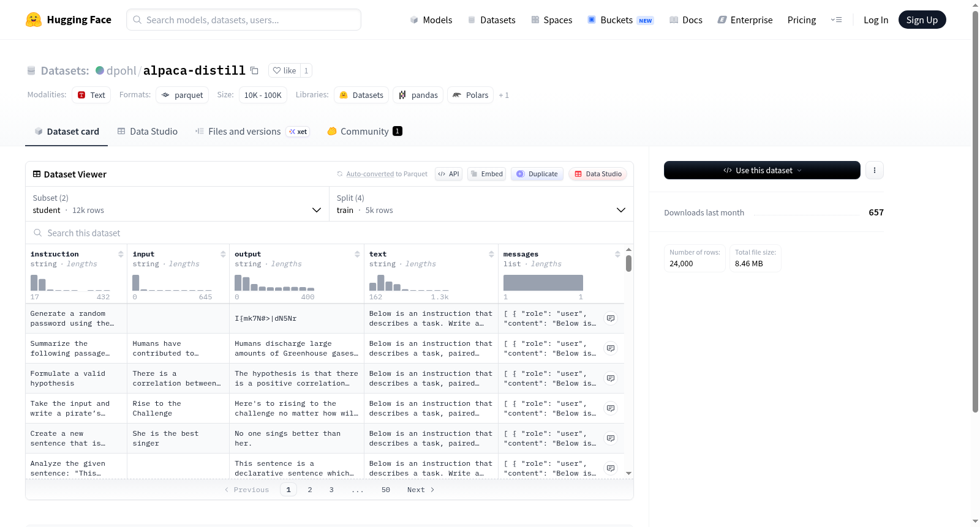Go to Spaces in navigation

pyautogui.click(x=552, y=20)
